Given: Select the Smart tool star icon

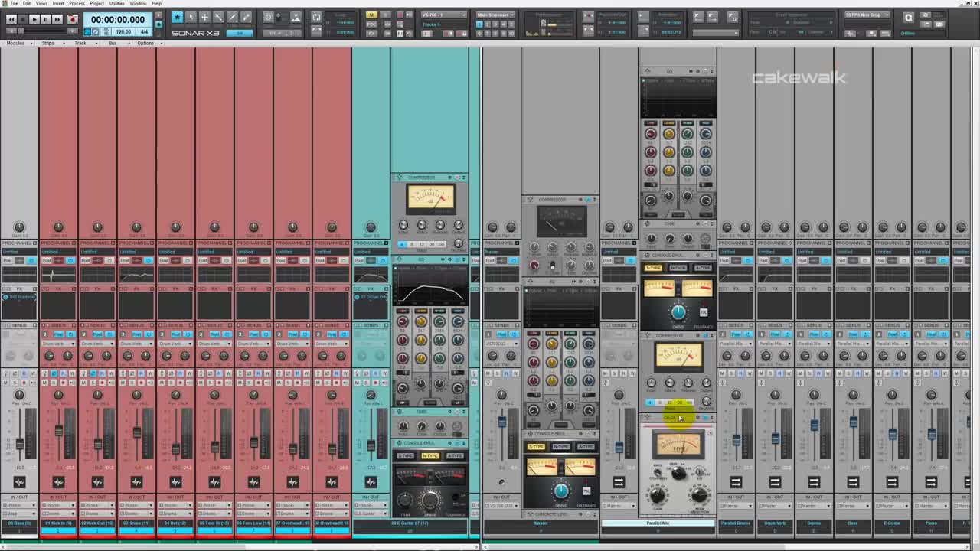Looking at the screenshot, I should click(x=177, y=17).
